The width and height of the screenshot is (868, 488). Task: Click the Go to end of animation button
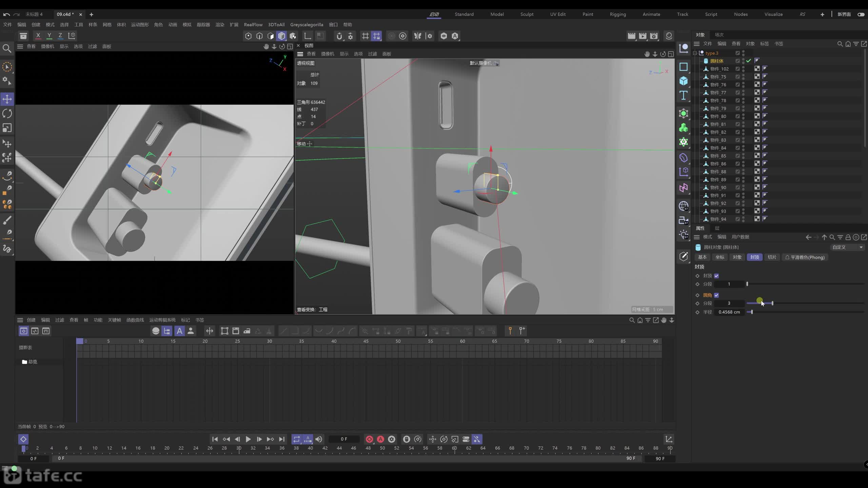(x=282, y=439)
